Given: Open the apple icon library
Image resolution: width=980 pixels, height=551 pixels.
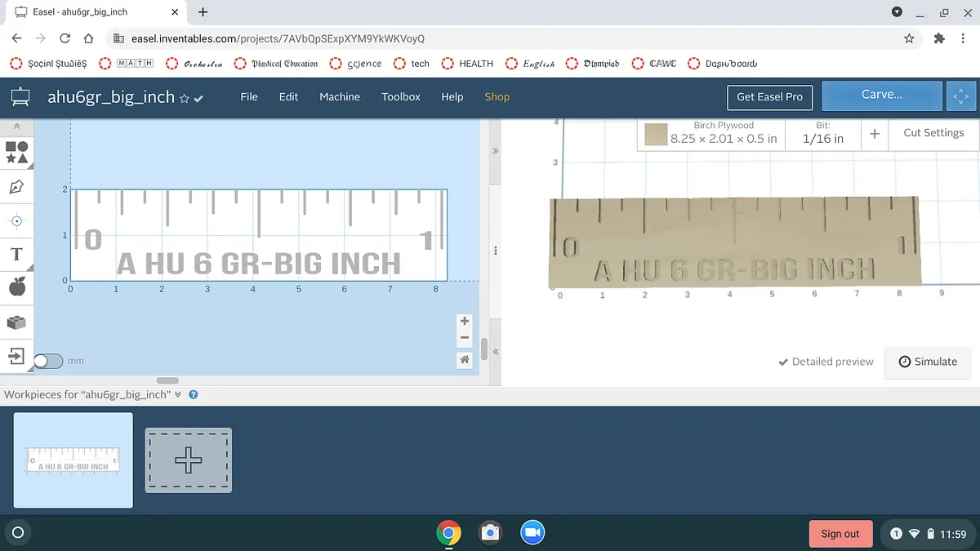Looking at the screenshot, I should [16, 287].
